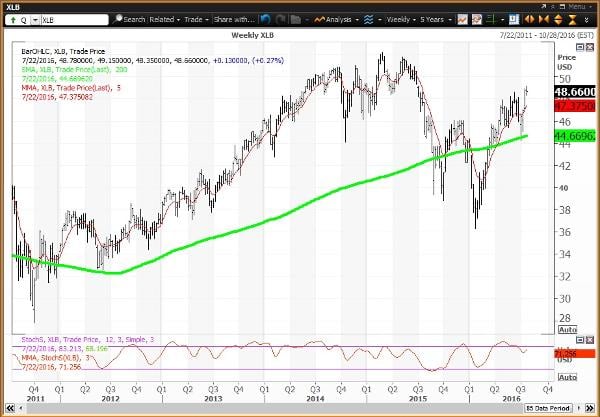Click the scroll left arrow button

pos(20,408)
